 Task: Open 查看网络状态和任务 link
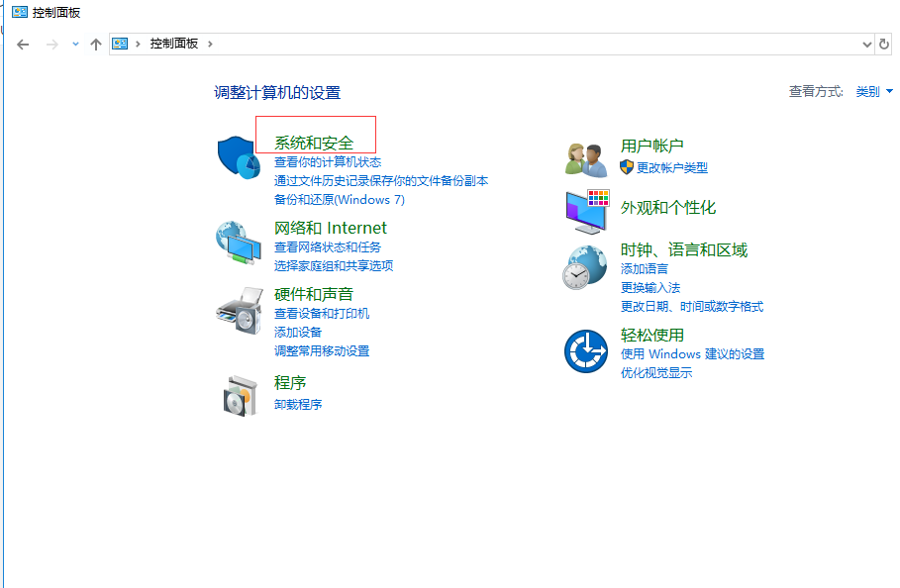coord(328,247)
